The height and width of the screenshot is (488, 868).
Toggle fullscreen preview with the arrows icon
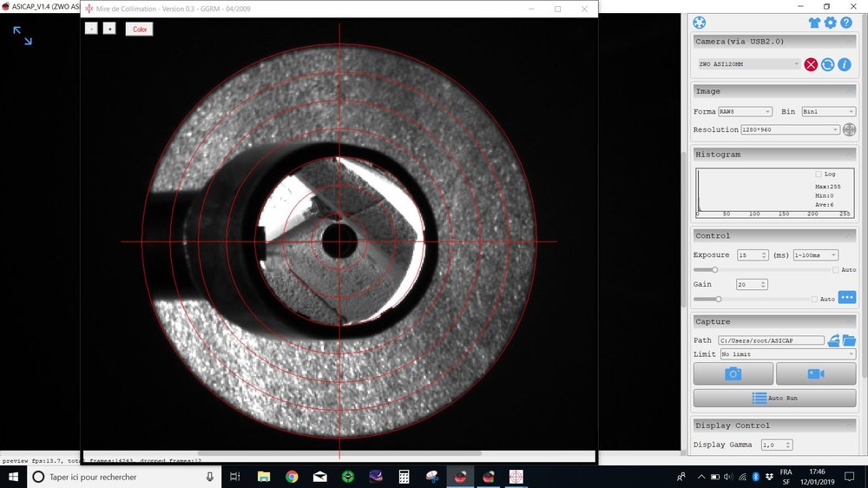pyautogui.click(x=23, y=36)
